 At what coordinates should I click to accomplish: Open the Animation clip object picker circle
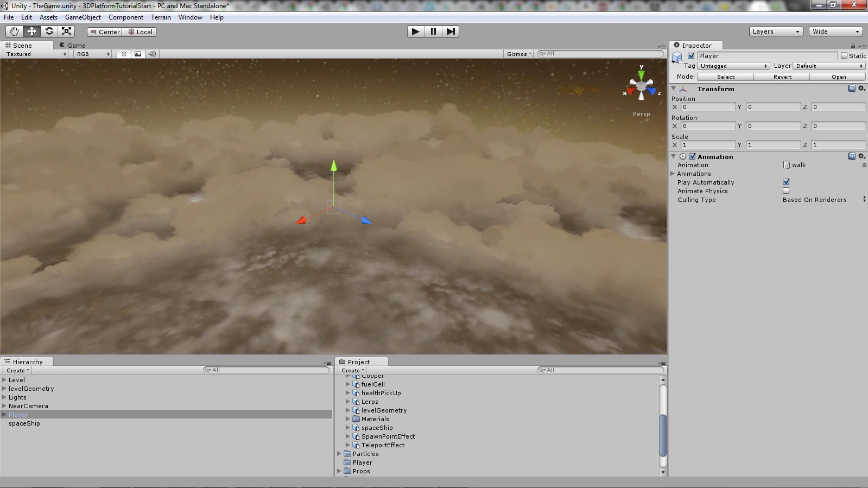(x=864, y=165)
